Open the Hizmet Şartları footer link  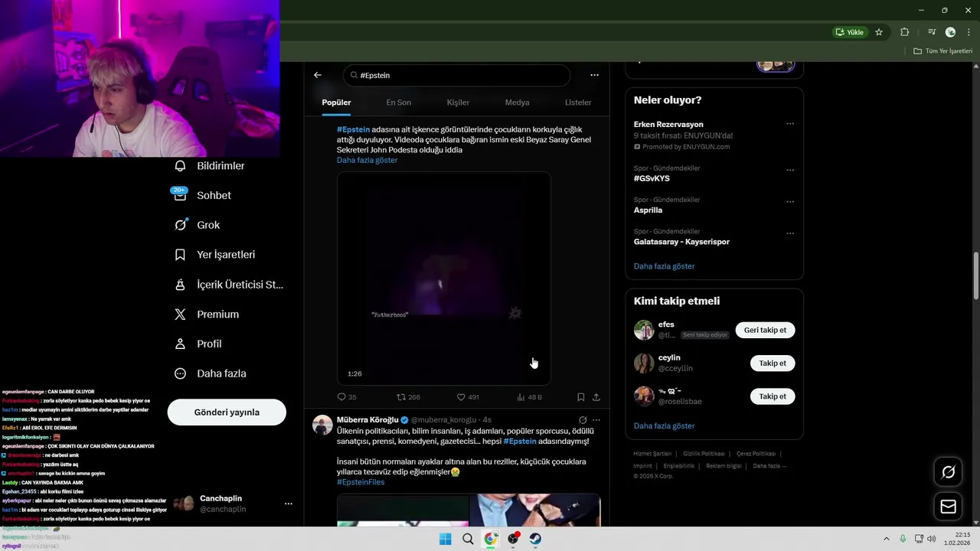tap(652, 454)
